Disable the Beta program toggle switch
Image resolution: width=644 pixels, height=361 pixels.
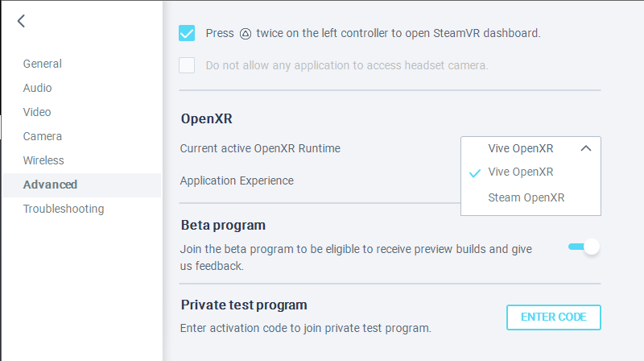(x=584, y=247)
